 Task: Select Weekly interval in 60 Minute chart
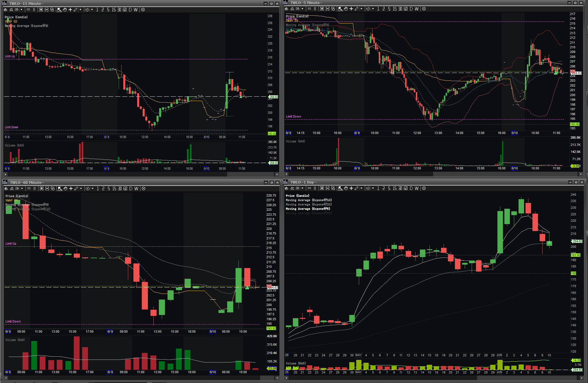click(x=136, y=188)
